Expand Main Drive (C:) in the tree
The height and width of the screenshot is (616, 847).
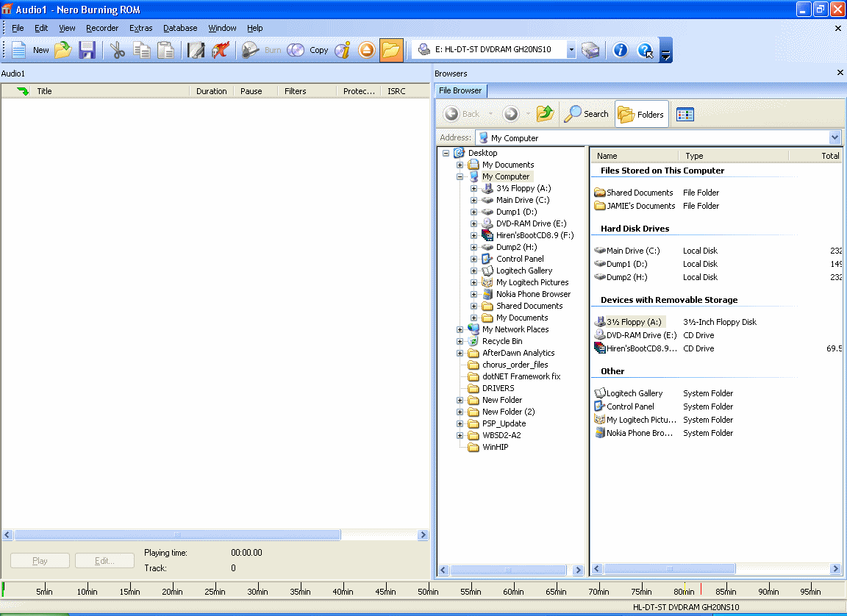473,200
